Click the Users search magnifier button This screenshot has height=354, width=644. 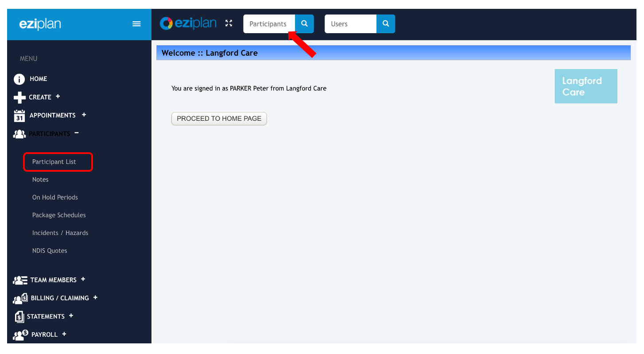pyautogui.click(x=386, y=24)
